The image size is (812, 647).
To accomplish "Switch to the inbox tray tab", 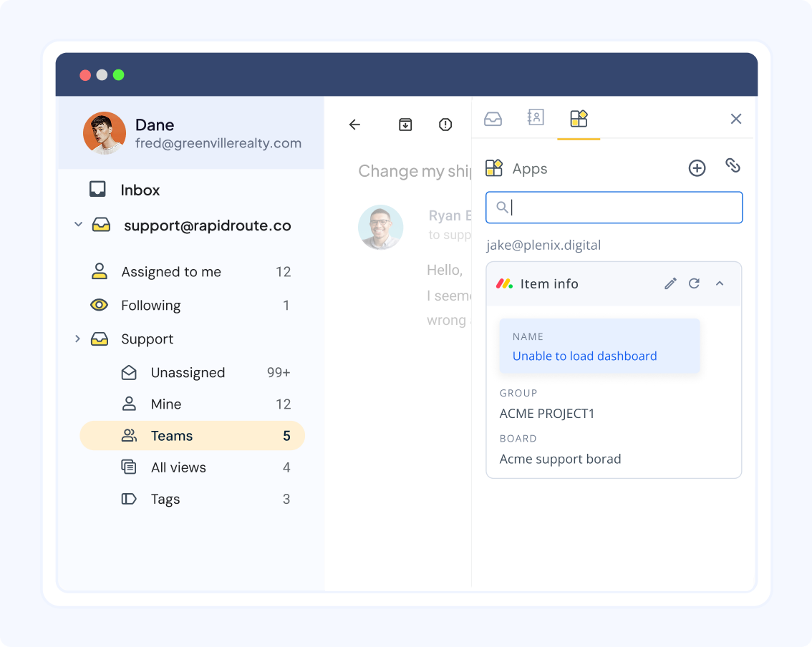I will (x=493, y=119).
